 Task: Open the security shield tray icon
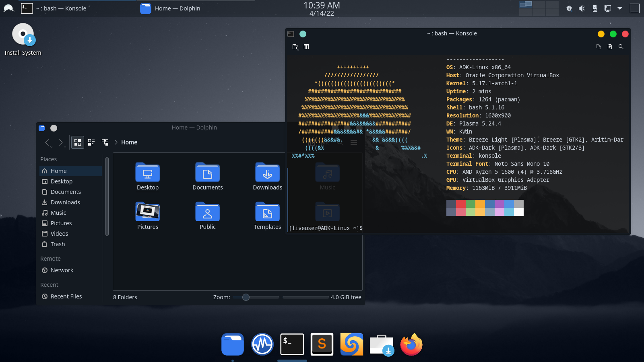[x=569, y=8]
